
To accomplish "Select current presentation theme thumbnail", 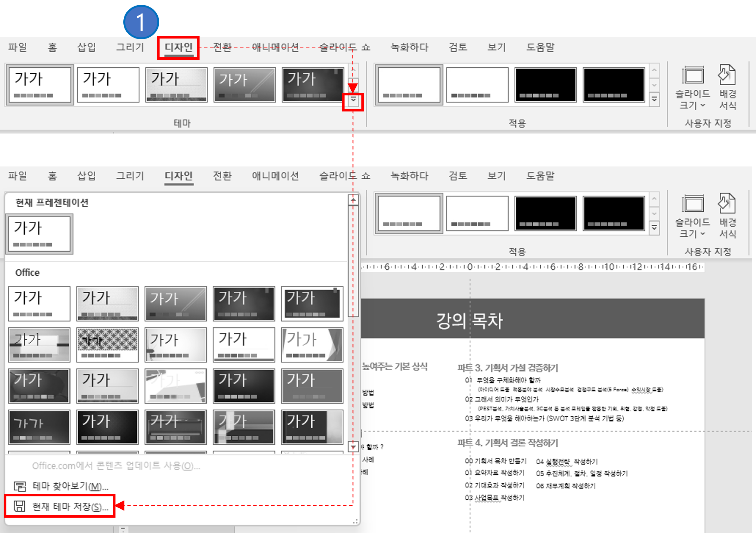I will click(x=39, y=234).
